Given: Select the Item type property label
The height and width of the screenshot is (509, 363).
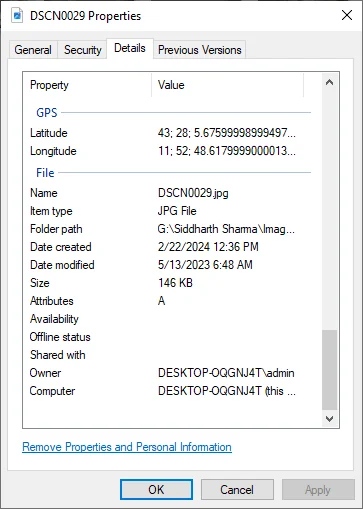Looking at the screenshot, I should click(x=51, y=211).
